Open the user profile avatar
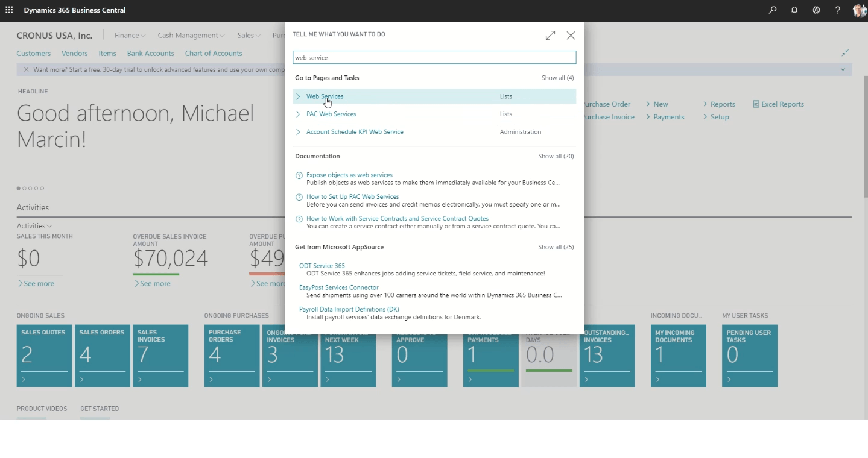The height and width of the screenshot is (458, 868). pyautogui.click(x=860, y=10)
